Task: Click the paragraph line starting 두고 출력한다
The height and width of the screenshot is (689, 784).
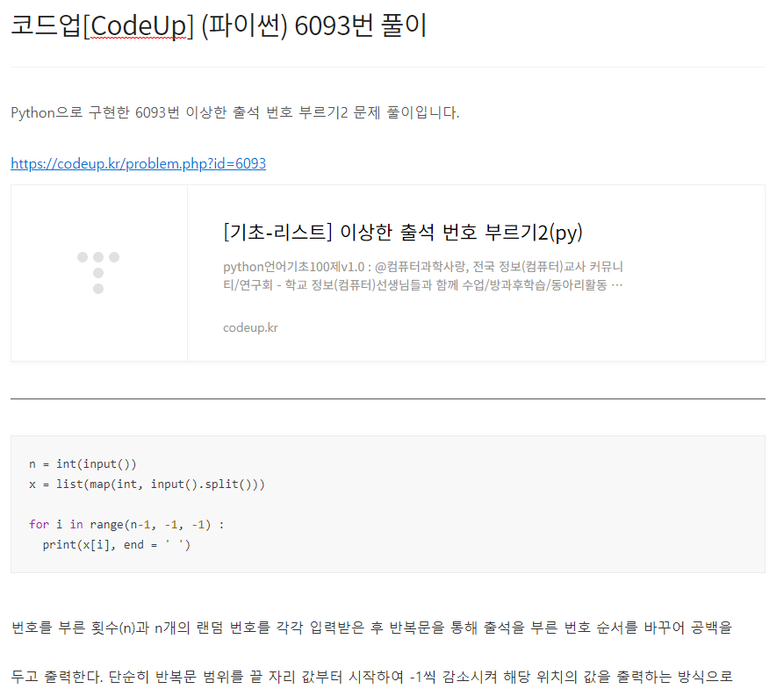Action: (371, 677)
